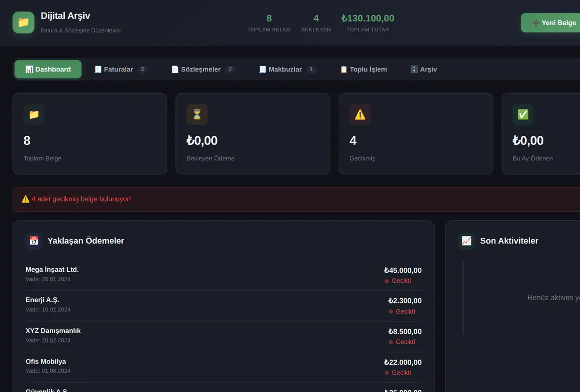The height and width of the screenshot is (392, 580).
Task: Click the Vade: 20.02.2024 due date
Action: click(x=48, y=340)
